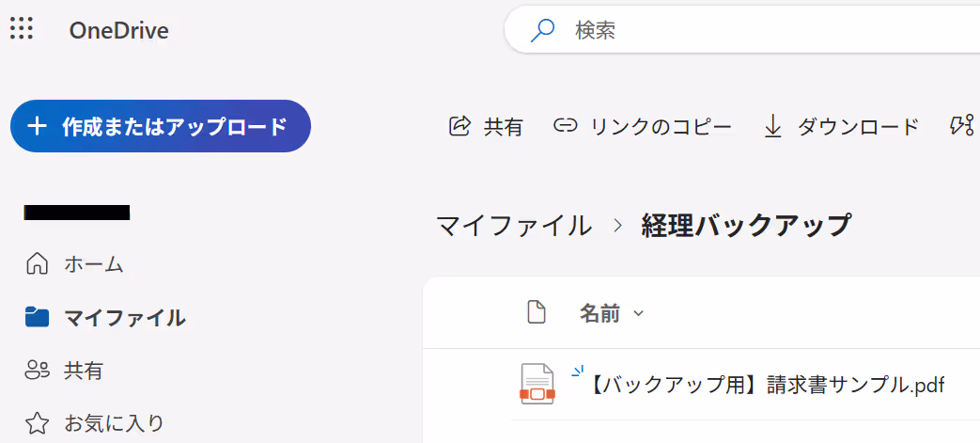
Task: Open the 名前 column sort dropdown
Action: click(x=612, y=313)
